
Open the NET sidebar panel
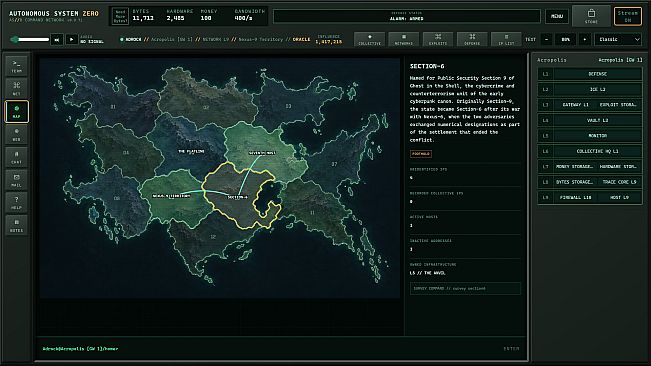[x=17, y=88]
